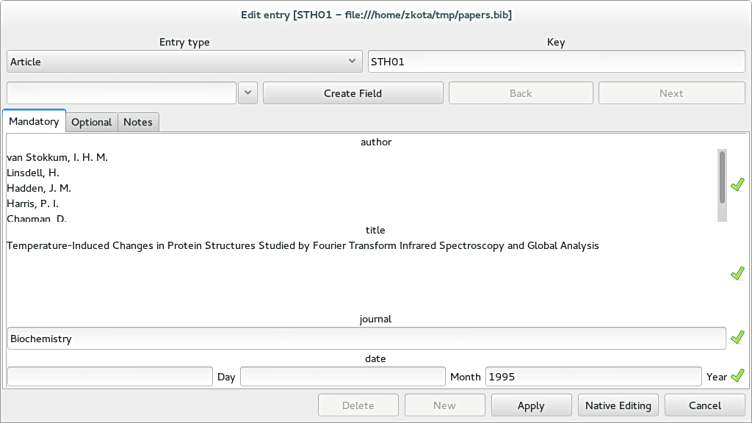The width and height of the screenshot is (752, 423).
Task: Switch to the Optional tab
Action: [91, 122]
